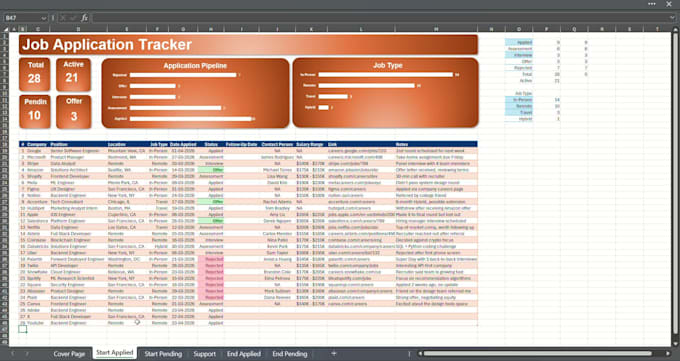Switch to the Cover Page sheet tab

[x=69, y=354]
